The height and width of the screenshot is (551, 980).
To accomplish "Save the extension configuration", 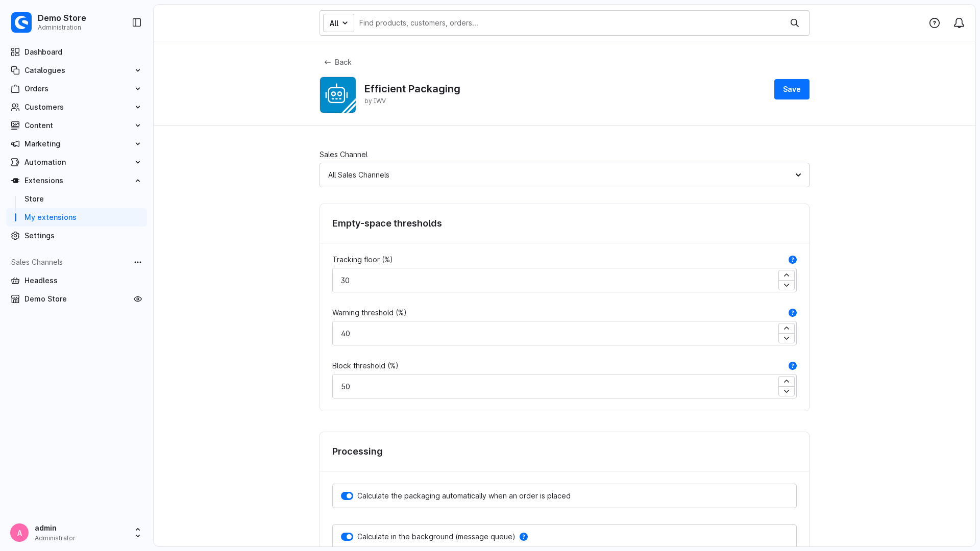I will click(x=792, y=89).
